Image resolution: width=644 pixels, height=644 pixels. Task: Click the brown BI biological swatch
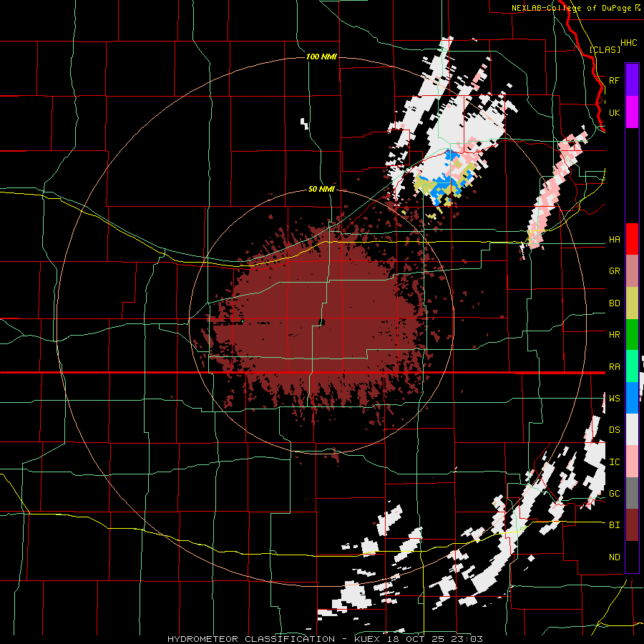632,525
